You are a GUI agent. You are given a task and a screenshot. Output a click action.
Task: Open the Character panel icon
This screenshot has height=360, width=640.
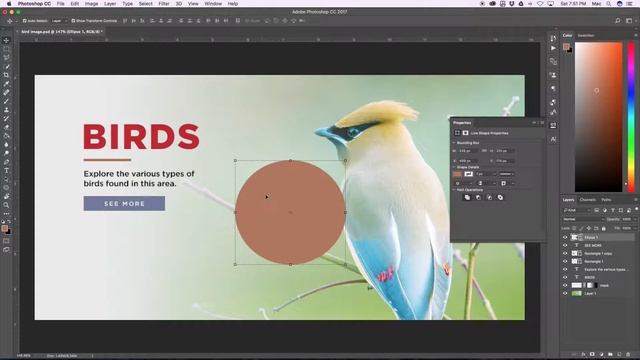coord(553,139)
